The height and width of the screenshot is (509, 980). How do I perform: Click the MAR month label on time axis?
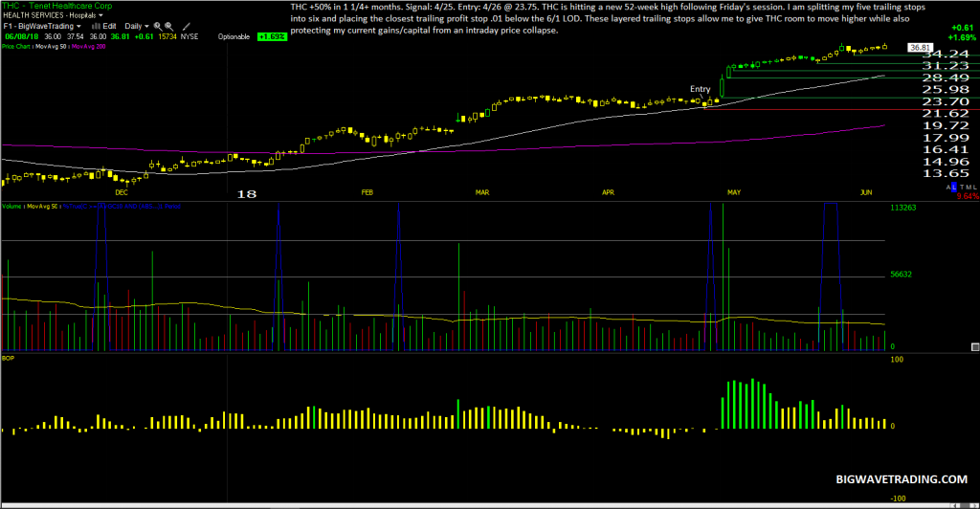pos(482,192)
